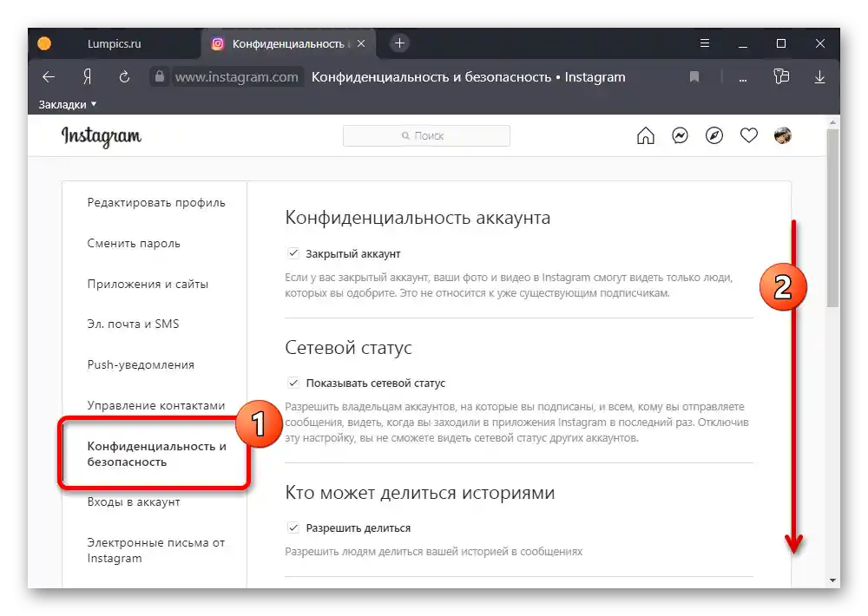Open Электронные письма от Instagram section

pos(155,550)
